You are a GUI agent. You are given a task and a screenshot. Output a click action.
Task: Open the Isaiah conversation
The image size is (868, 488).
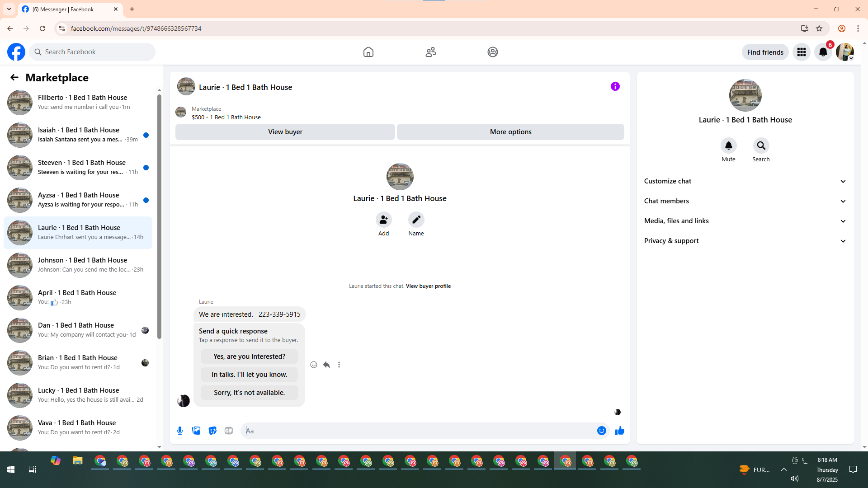[78, 135]
